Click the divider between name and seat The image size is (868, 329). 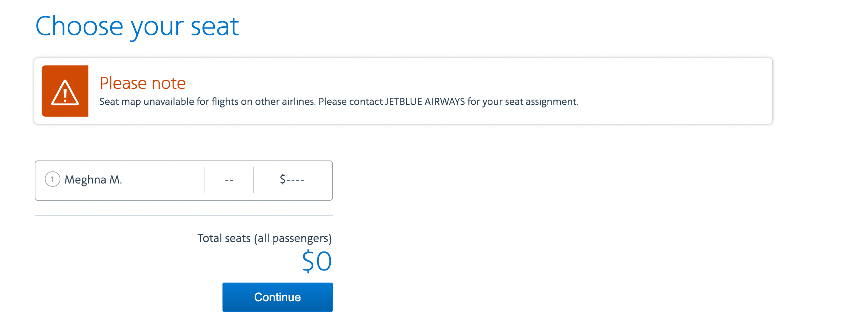click(205, 180)
